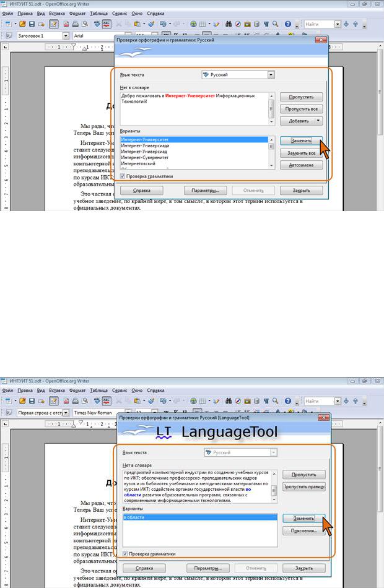Click Автозамена button

[302, 165]
